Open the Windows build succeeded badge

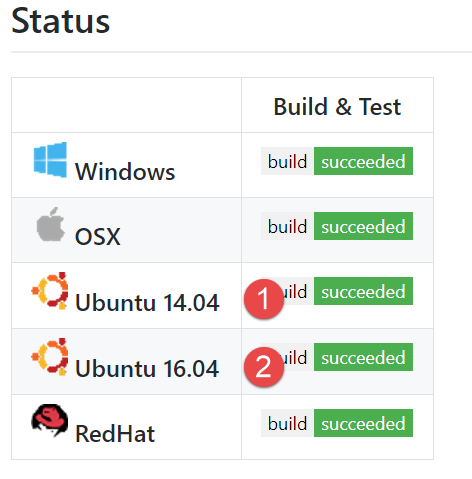(x=337, y=161)
